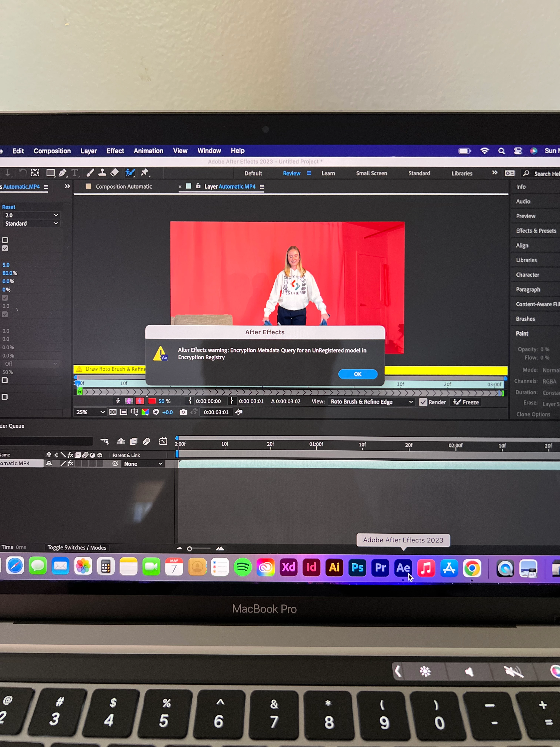560x747 pixels.
Task: Click the red overlay color swatch
Action: pyautogui.click(x=152, y=401)
